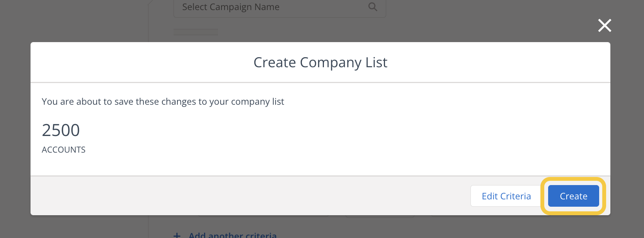Screen dimensions: 644x238
Task: Click the words company list in the message
Action: (257, 102)
